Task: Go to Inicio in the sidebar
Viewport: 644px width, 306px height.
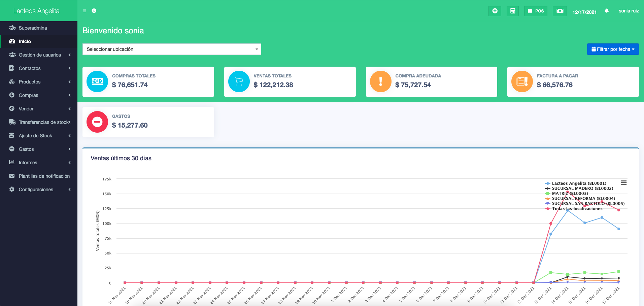Action: coord(25,41)
